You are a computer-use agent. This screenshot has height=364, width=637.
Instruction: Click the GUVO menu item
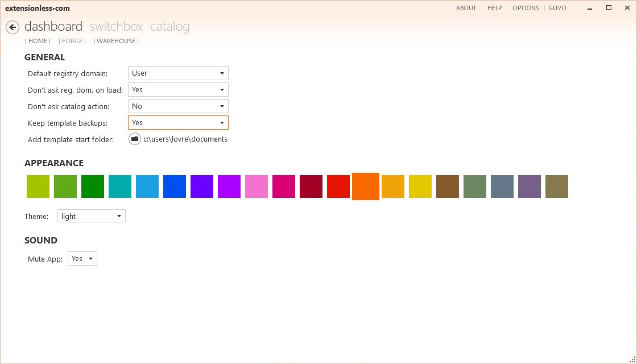pyautogui.click(x=557, y=8)
